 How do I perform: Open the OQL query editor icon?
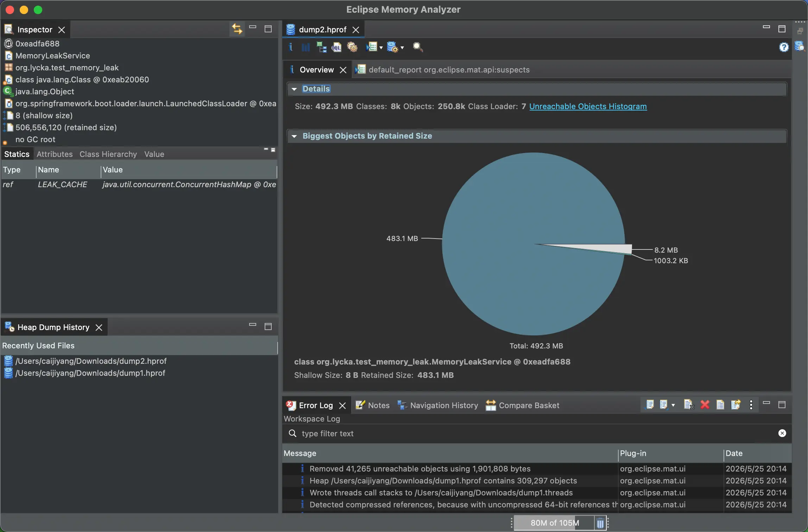(336, 47)
